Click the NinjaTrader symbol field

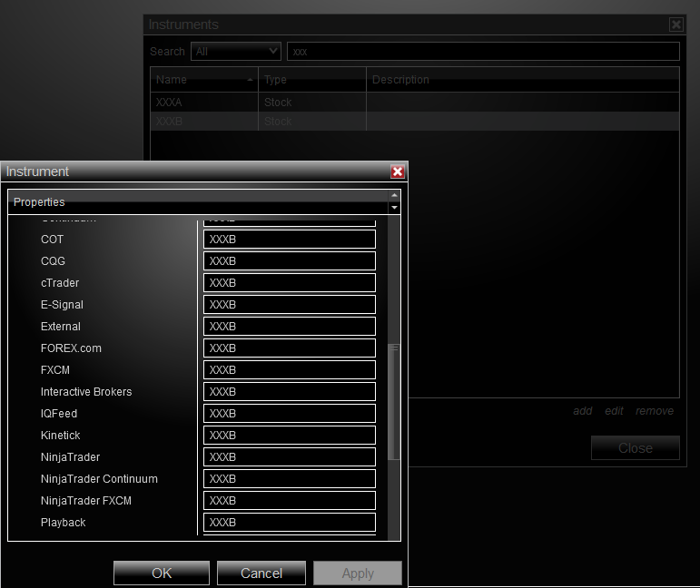coord(290,456)
